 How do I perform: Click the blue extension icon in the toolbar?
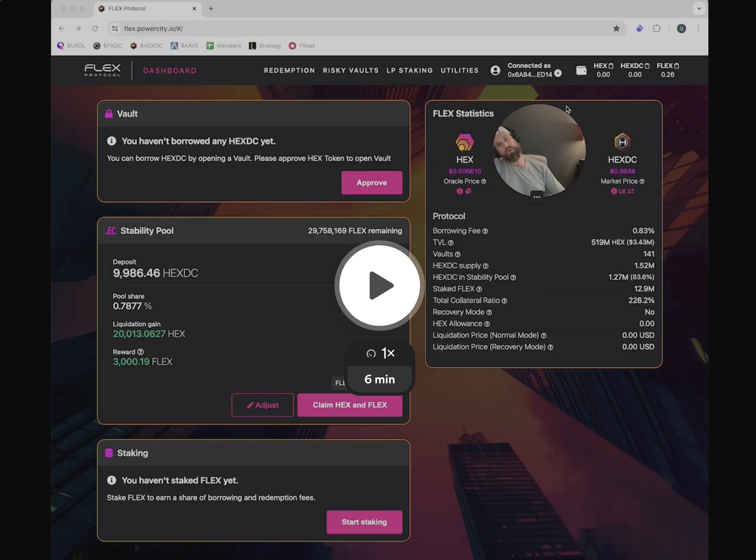639,28
